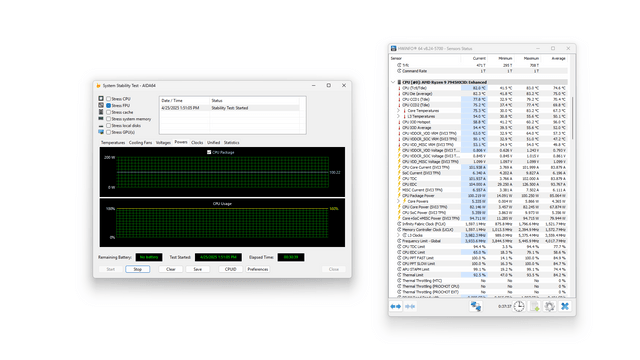640x360 pixels.
Task: Switch to the Statistics tab
Action: coord(231,142)
